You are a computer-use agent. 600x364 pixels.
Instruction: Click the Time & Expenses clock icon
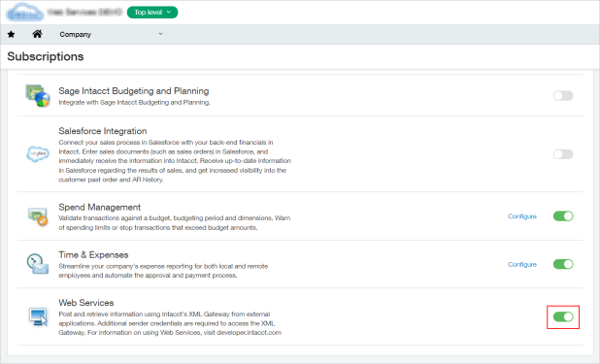[38, 264]
